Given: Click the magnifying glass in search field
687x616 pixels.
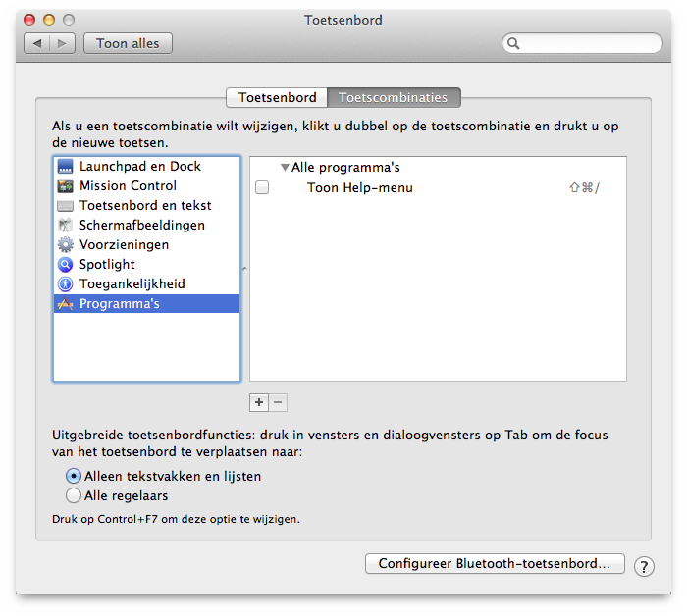Looking at the screenshot, I should click(513, 43).
